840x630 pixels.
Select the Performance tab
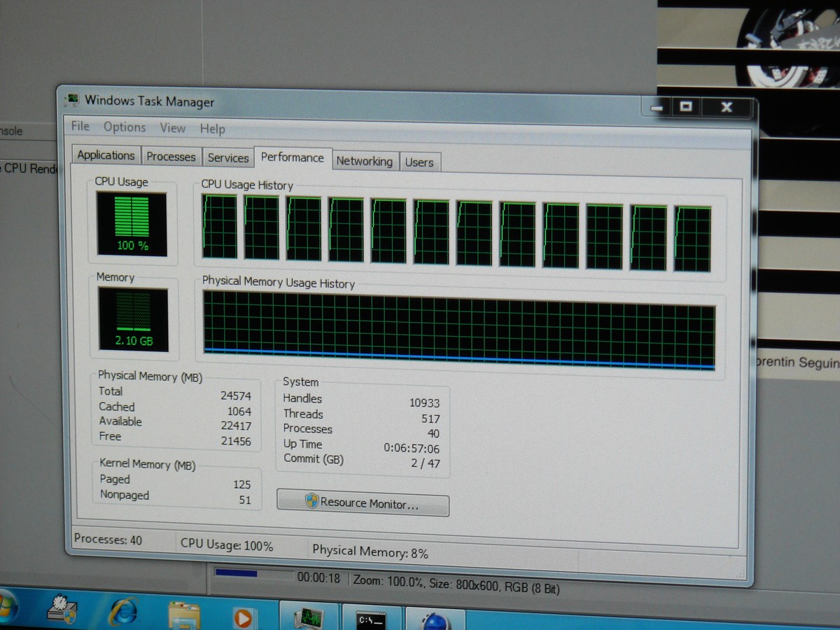pyautogui.click(x=292, y=157)
